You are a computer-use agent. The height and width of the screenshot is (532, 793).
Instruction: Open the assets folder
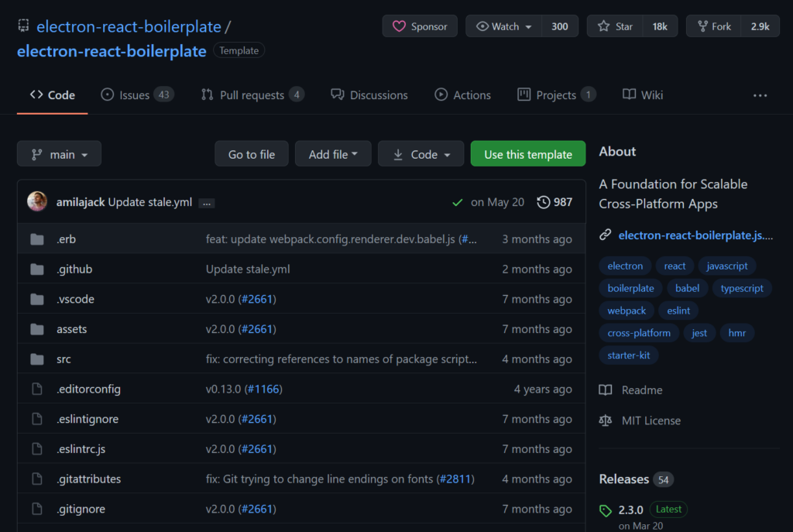click(72, 329)
